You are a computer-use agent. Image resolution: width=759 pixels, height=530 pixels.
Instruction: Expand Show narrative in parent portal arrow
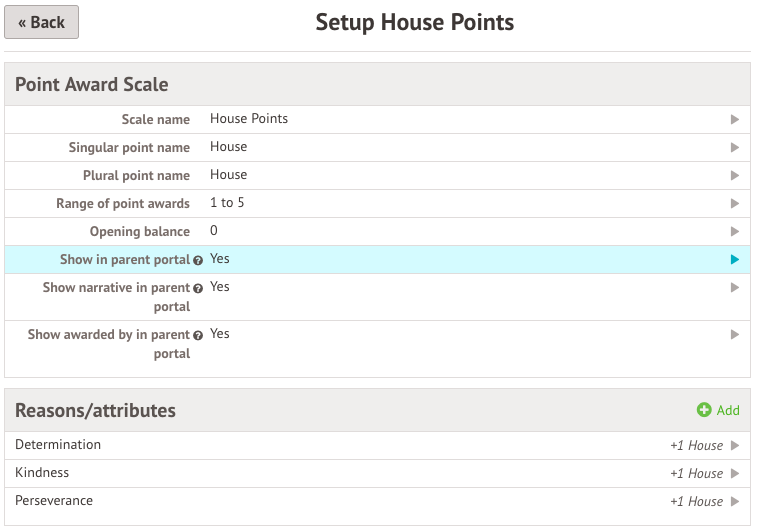[735, 287]
